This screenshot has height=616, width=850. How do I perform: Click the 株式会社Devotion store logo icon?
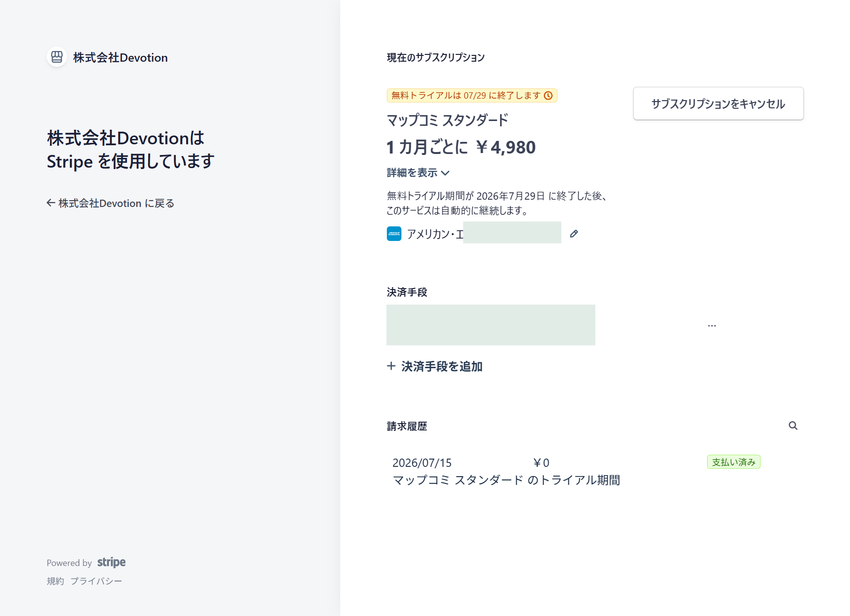[x=57, y=57]
